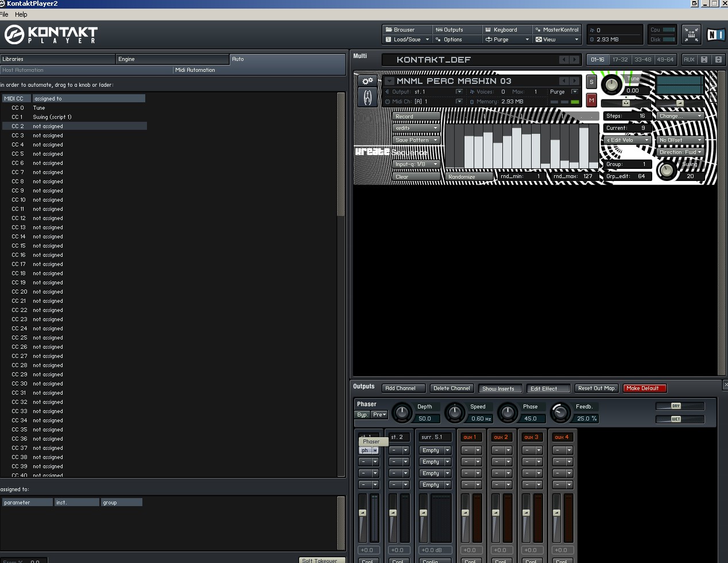Click the rack size toggle icon at the end of the multi header
Screen dimensions: 728x563
click(x=718, y=60)
